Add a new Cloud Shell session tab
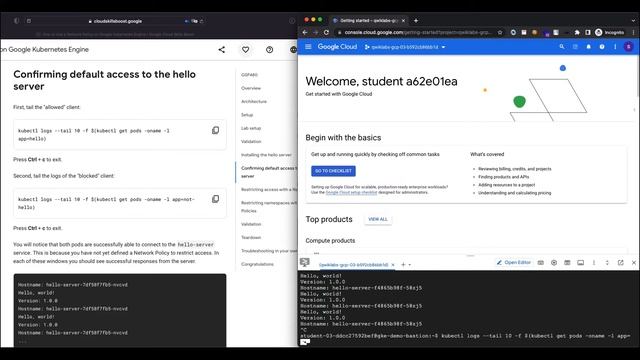The height and width of the screenshot is (360, 640). [x=403, y=264]
